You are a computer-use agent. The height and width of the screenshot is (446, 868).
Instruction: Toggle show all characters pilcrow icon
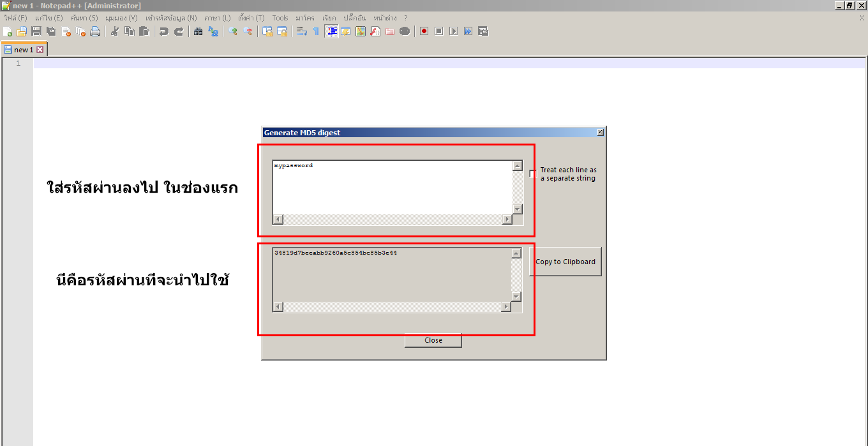pyautogui.click(x=316, y=31)
